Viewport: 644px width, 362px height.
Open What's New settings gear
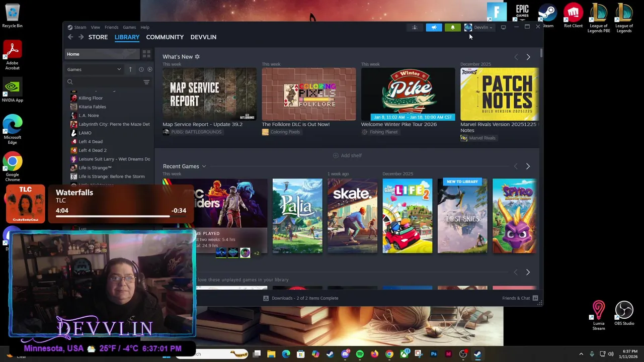(x=197, y=57)
